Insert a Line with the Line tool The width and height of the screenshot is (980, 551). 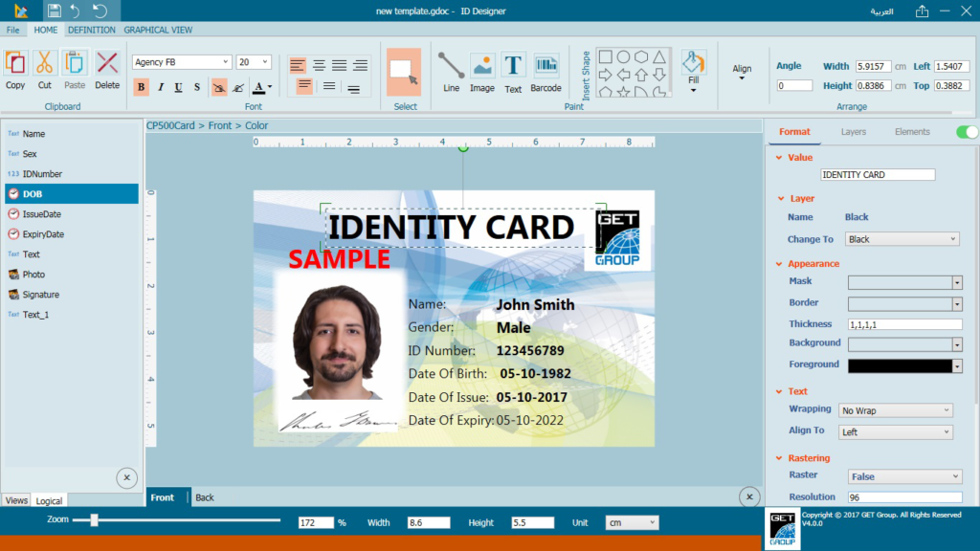point(451,72)
